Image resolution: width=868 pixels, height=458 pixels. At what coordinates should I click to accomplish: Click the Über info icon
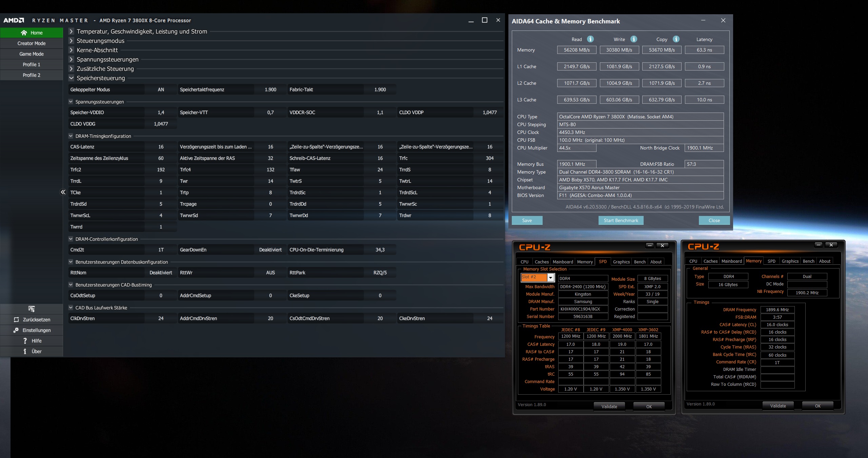pyautogui.click(x=25, y=351)
